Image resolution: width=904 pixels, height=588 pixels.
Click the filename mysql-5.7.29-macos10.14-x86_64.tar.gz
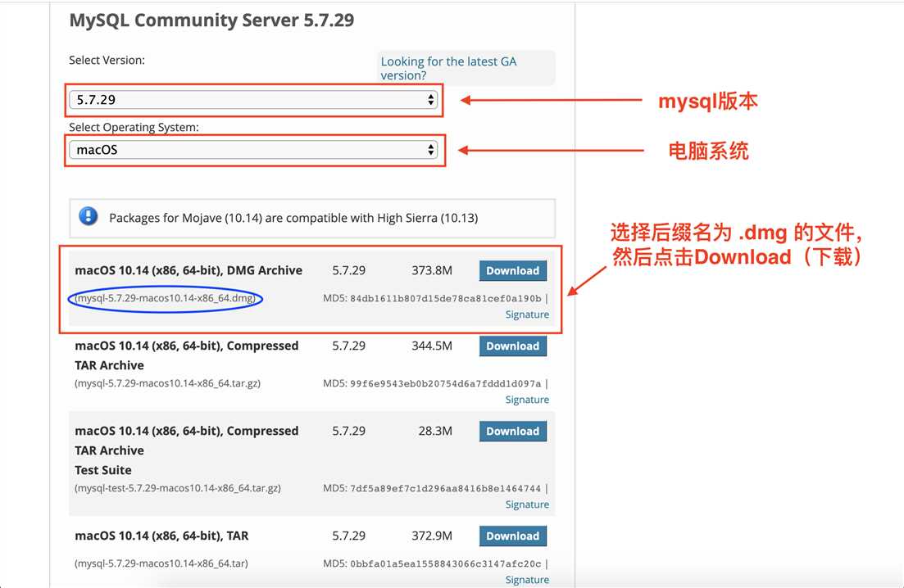click(x=167, y=383)
